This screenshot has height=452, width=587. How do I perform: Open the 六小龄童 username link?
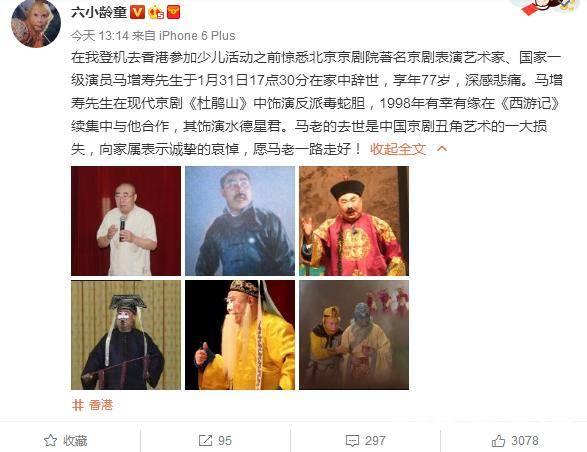click(99, 12)
